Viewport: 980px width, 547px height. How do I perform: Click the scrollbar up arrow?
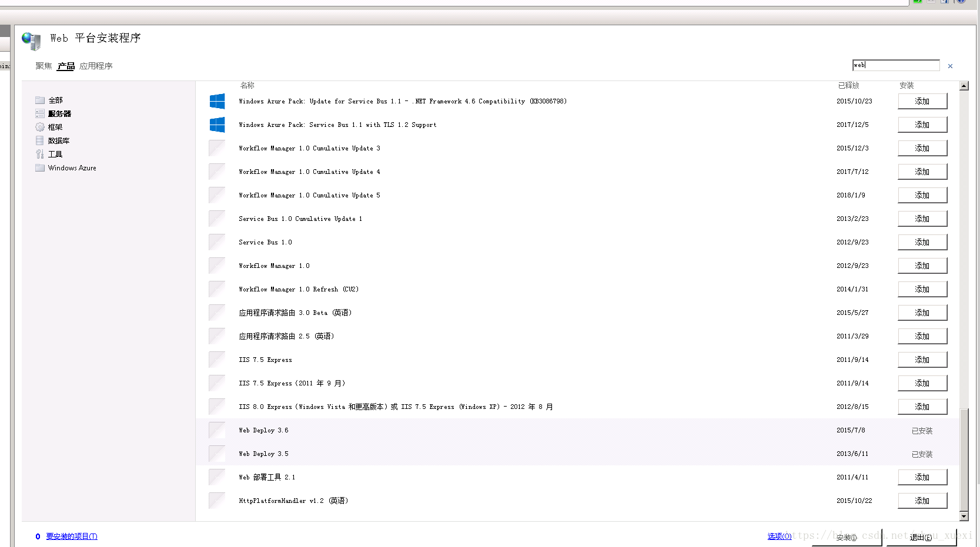tap(964, 86)
